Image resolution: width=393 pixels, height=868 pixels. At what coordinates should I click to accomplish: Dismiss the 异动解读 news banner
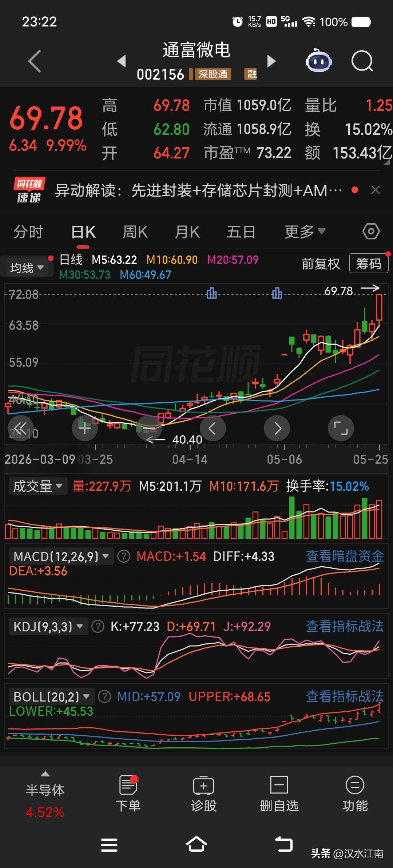tap(376, 190)
